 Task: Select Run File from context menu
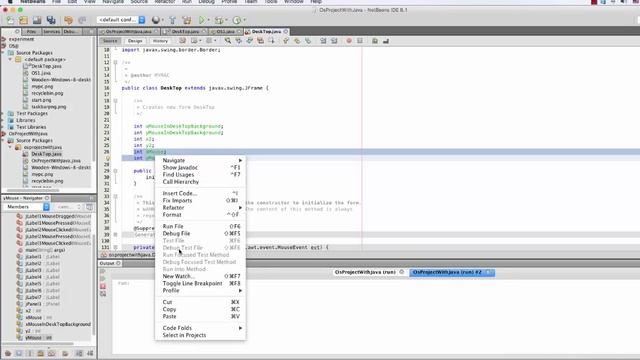click(x=173, y=226)
